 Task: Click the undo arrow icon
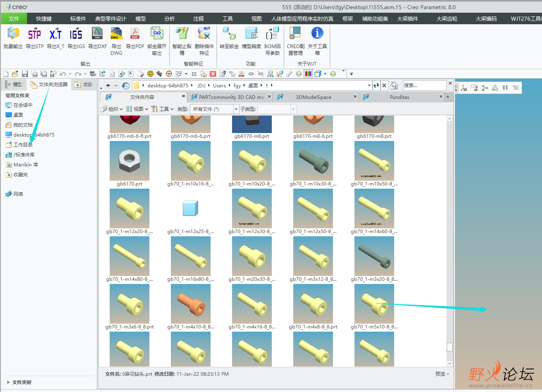click(62, 74)
